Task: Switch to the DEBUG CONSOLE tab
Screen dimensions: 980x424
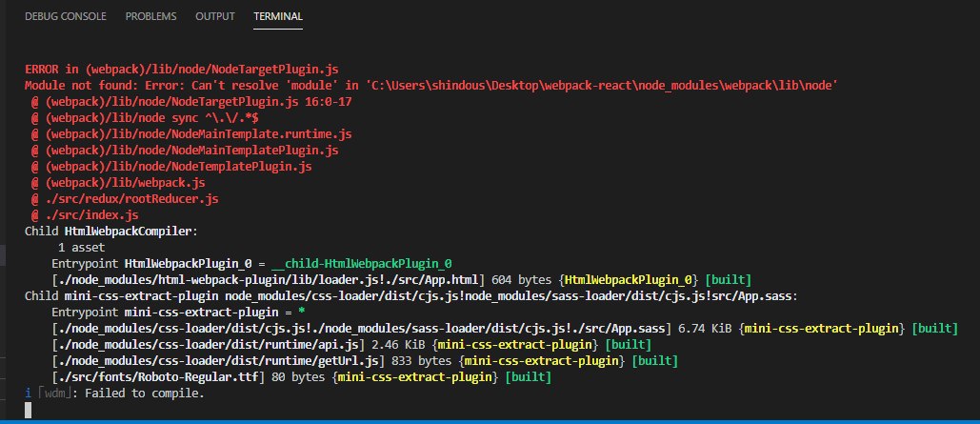Action: coord(66,16)
